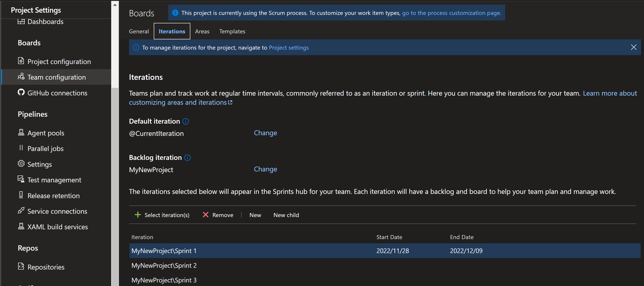Click the green plus Select iteration(s) icon

click(138, 215)
